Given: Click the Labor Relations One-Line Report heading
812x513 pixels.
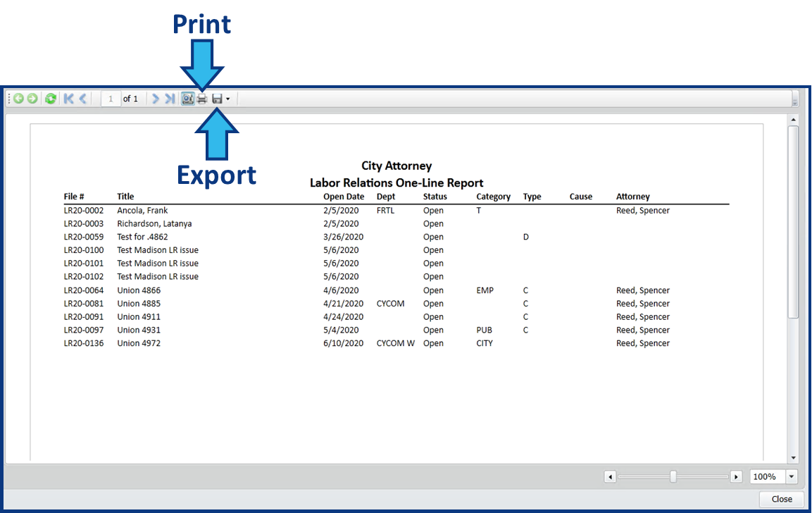Looking at the screenshot, I should tap(396, 183).
